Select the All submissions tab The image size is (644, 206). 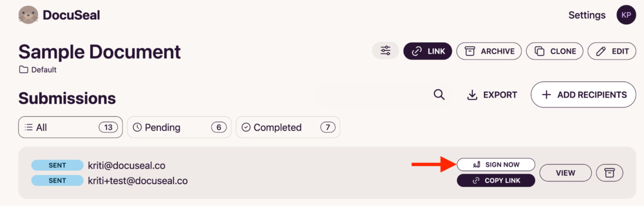pyautogui.click(x=70, y=128)
